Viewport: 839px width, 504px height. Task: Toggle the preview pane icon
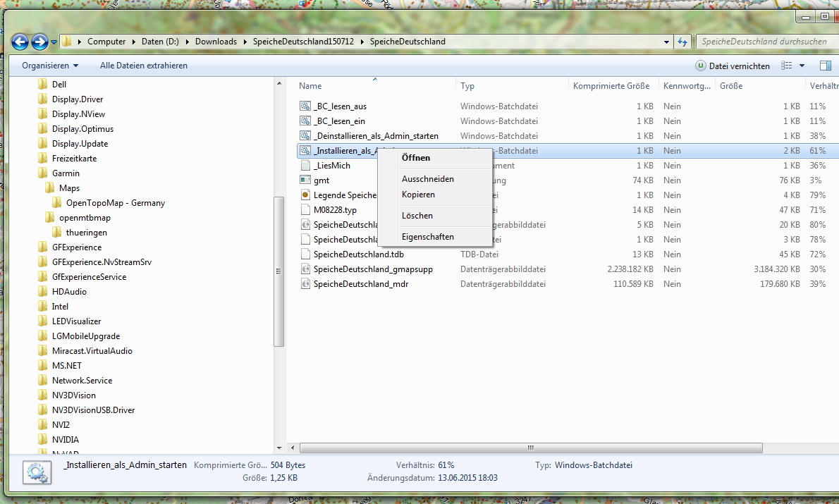[x=825, y=66]
